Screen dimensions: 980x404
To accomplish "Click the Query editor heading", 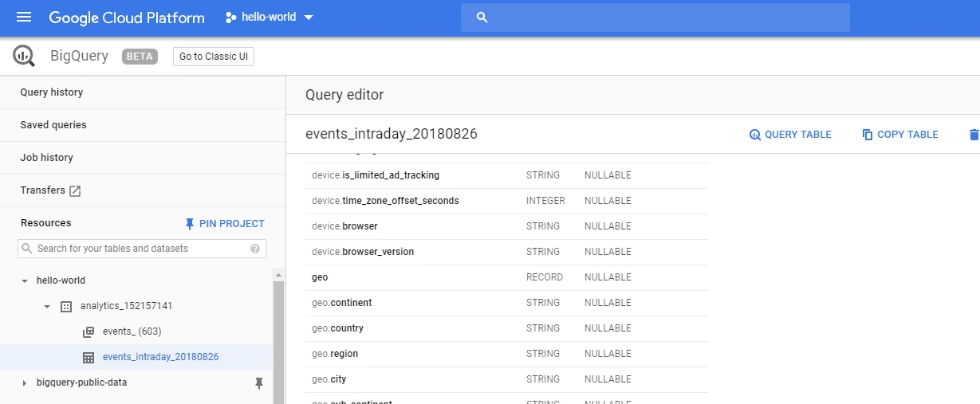I will pyautogui.click(x=344, y=95).
